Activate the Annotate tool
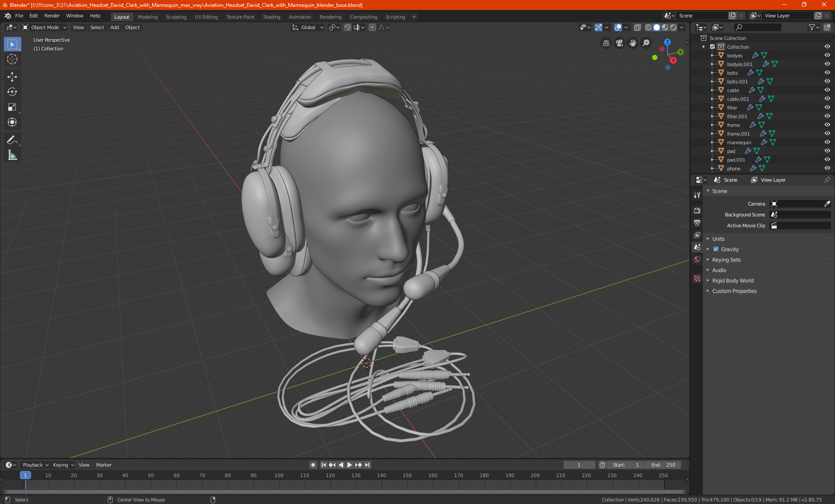The width and height of the screenshot is (835, 504). (x=12, y=140)
